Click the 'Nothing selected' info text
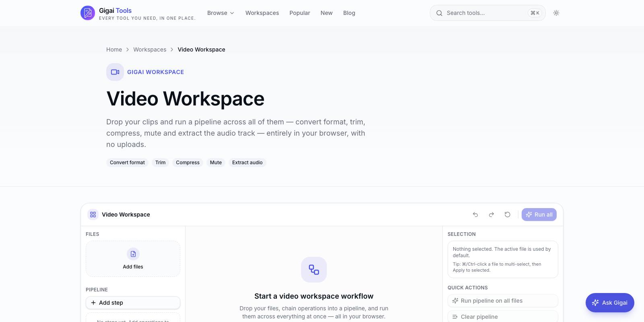644x322 pixels. click(x=502, y=252)
